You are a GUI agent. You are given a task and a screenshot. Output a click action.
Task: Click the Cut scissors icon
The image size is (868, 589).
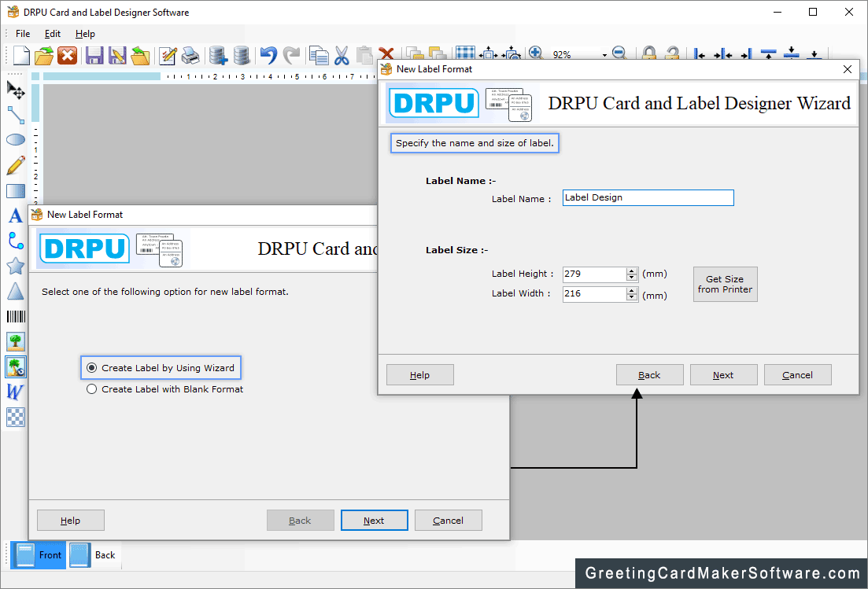point(342,55)
